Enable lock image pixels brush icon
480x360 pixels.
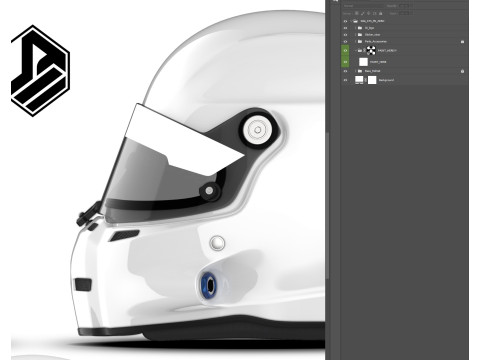point(363,13)
